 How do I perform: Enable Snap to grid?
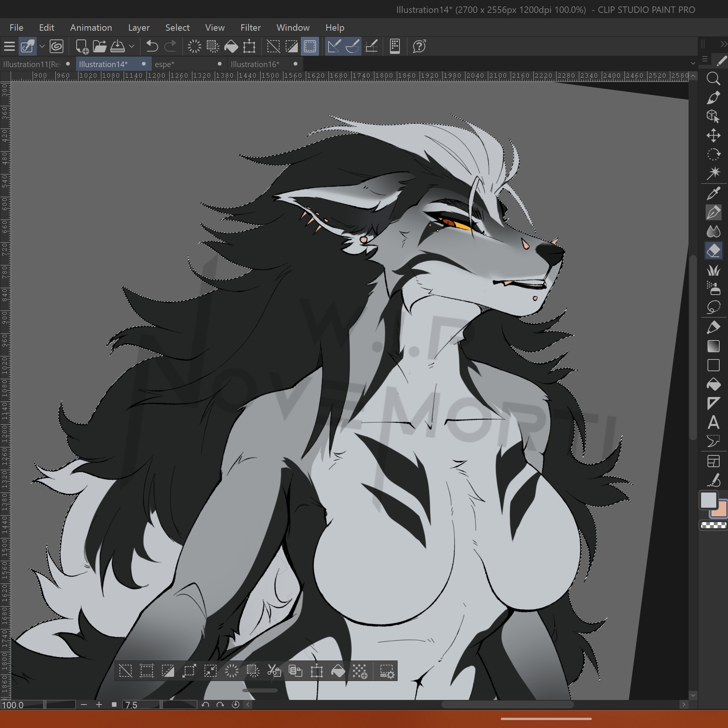(371, 47)
